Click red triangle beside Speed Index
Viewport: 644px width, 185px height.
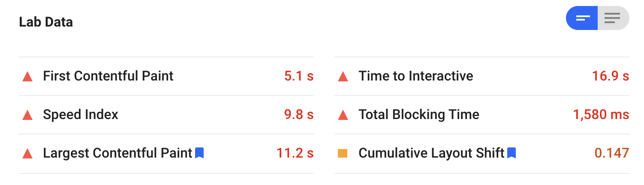pos(27,115)
